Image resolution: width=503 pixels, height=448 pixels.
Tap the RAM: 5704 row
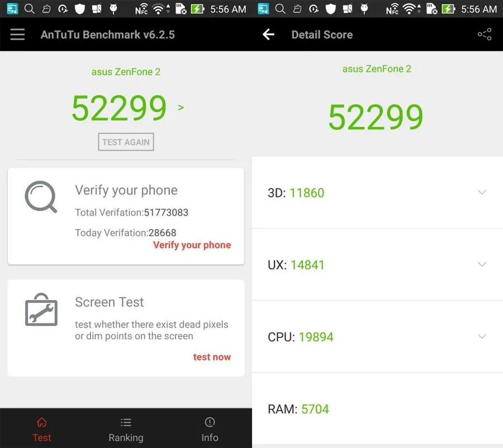tap(377, 409)
